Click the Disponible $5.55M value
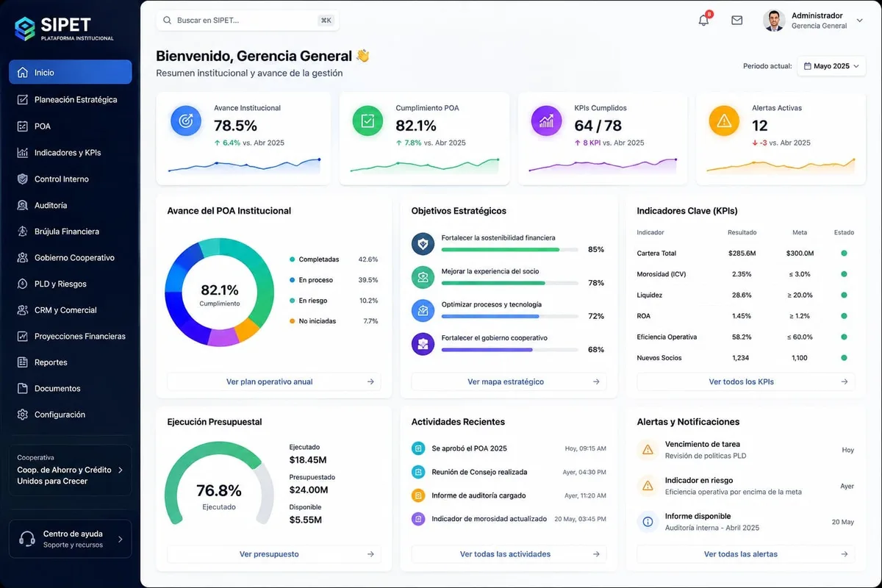882x588 pixels. (x=305, y=520)
